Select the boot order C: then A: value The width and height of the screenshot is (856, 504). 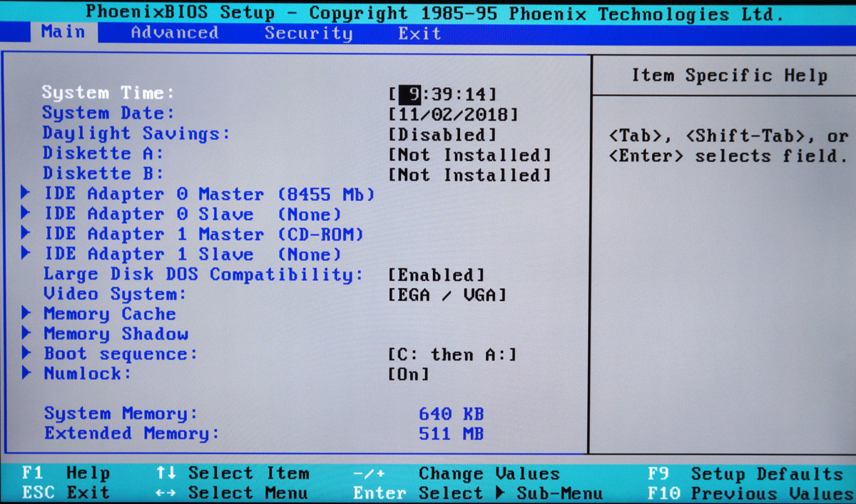[x=452, y=354]
